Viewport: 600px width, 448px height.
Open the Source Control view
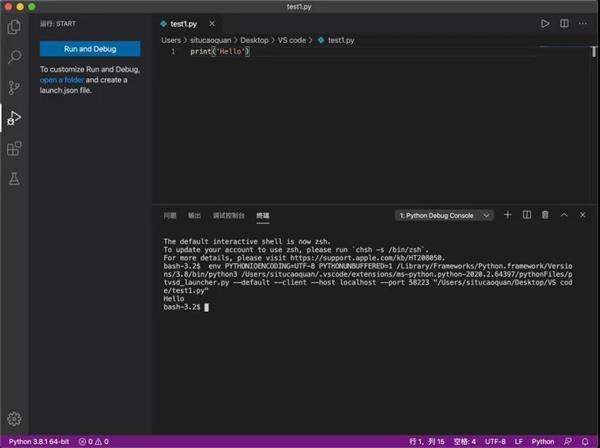14,88
